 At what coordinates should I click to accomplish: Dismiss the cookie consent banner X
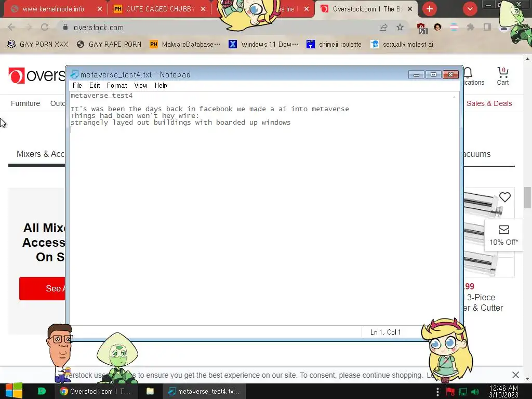pos(515,375)
